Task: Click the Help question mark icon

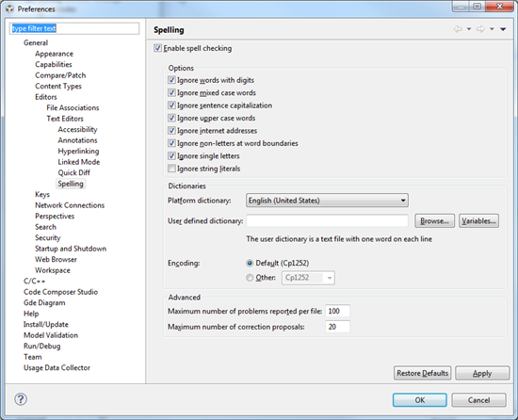Action: pyautogui.click(x=21, y=399)
